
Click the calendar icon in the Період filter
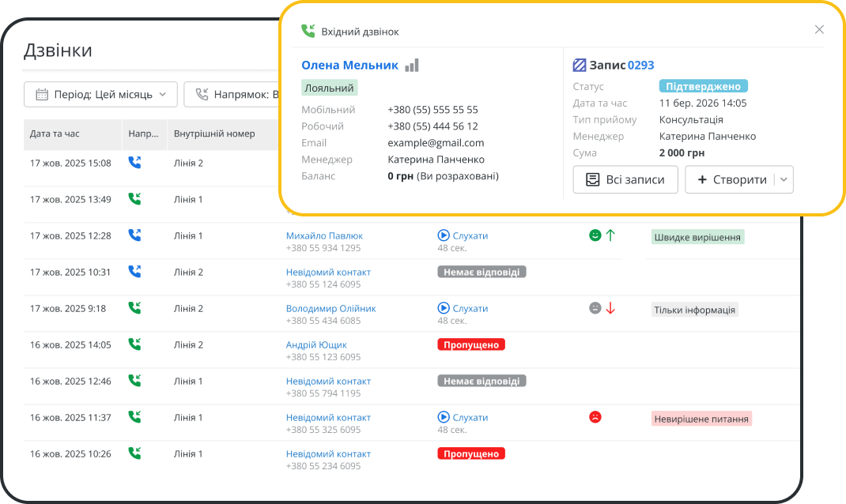(42, 95)
